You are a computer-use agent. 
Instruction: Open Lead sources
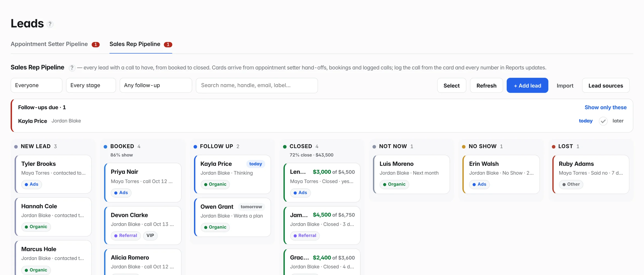pos(606,86)
